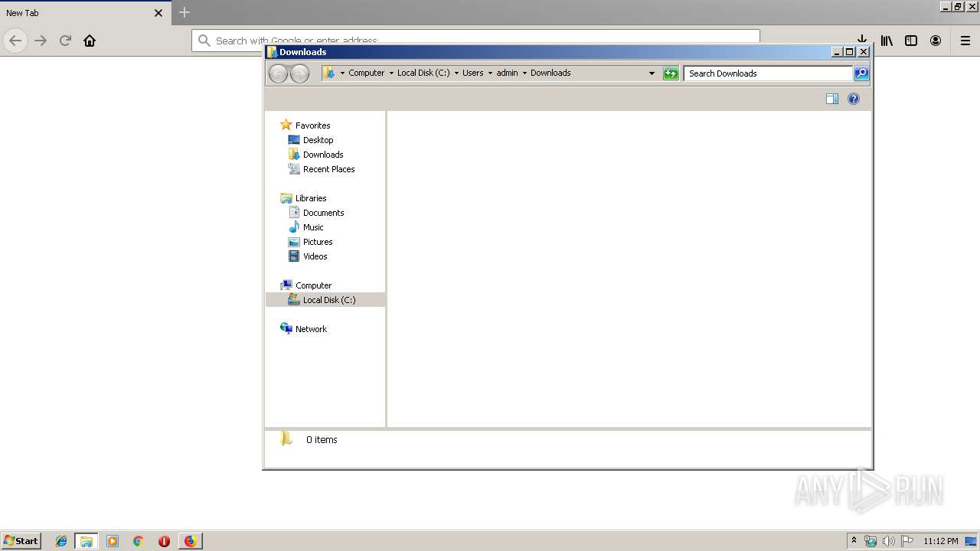Screen dimensions: 980x551
Task: Click network tray icon
Action: 871,541
